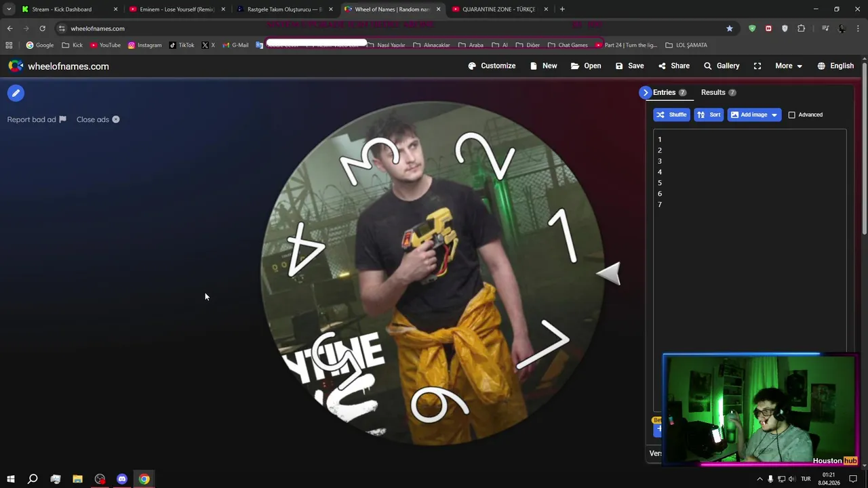The width and height of the screenshot is (868, 488).
Task: Open a new browser tab
Action: [562, 9]
